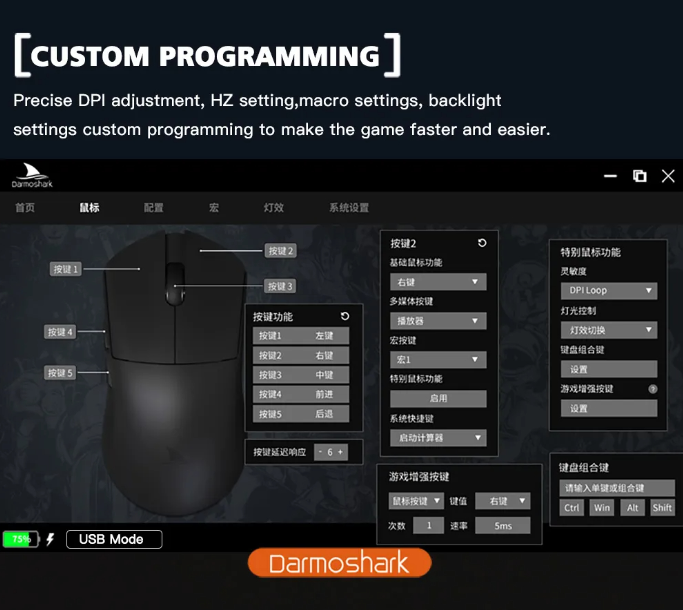The image size is (683, 610).
Task: Open the 系统设置 tab
Action: (349, 207)
